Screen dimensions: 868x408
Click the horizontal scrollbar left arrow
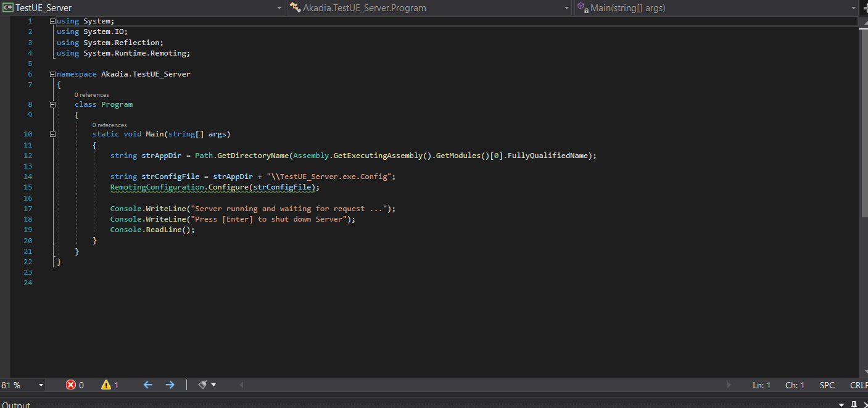241,385
